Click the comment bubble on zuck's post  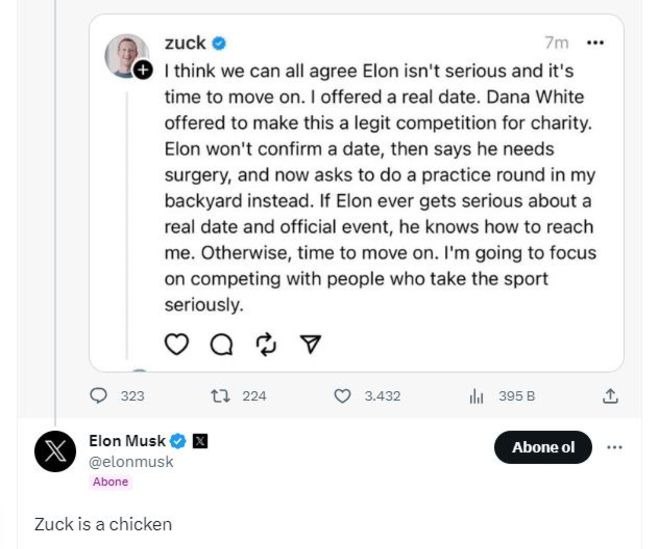222,345
